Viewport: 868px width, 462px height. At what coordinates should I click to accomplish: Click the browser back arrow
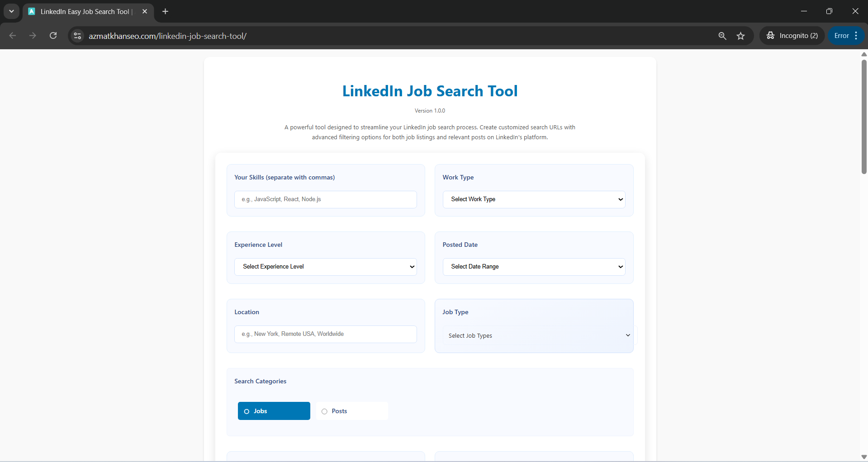point(13,36)
